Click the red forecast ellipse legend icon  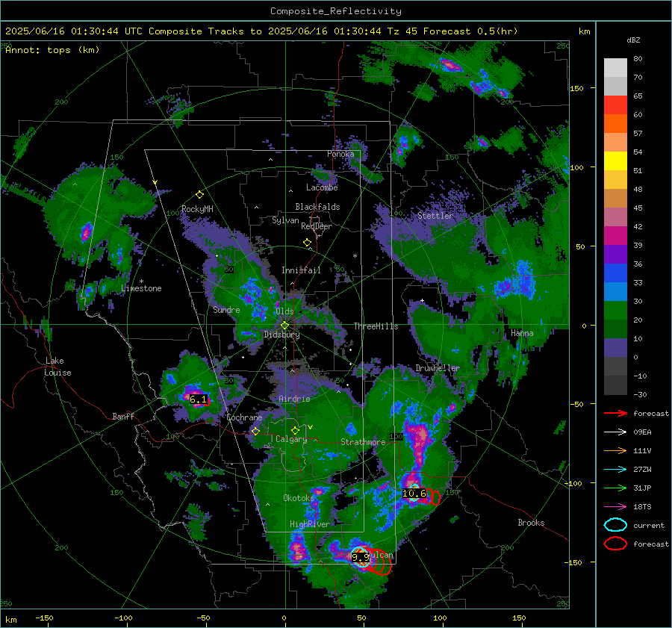(x=615, y=544)
